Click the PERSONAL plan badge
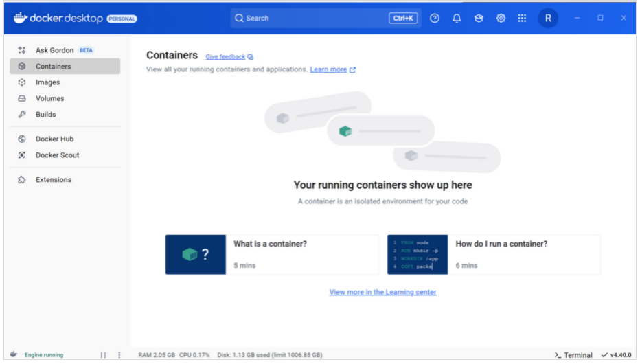 point(122,19)
